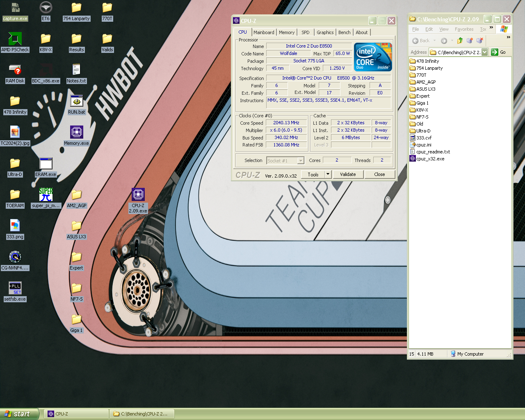Image resolution: width=525 pixels, height=420 pixels.
Task: Activate the CPU-Z taskbar button
Action: tap(76, 414)
